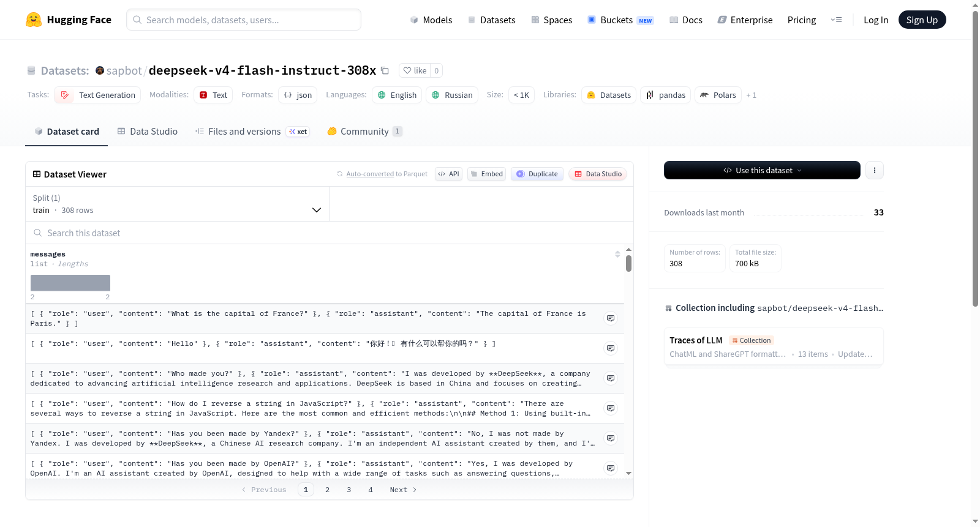Copy dataset name with the copy icon
The image size is (980, 527).
(385, 70)
